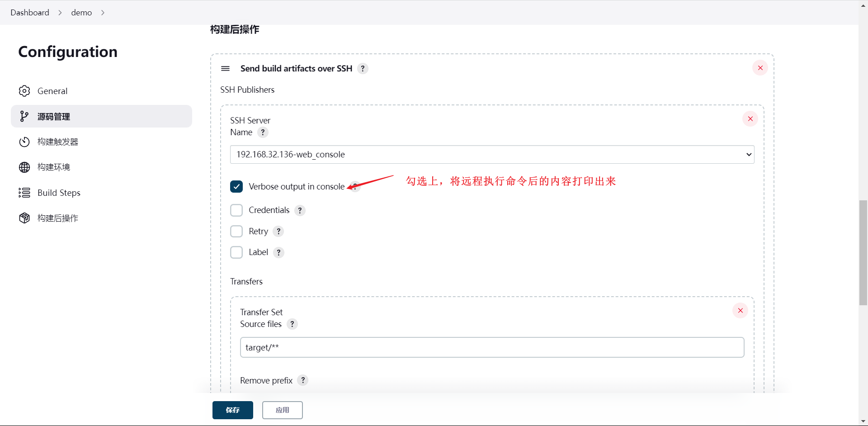Viewport: 868px width, 426px height.
Task: Expand the chevron after the Dashboard breadcrumb
Action: tap(60, 13)
